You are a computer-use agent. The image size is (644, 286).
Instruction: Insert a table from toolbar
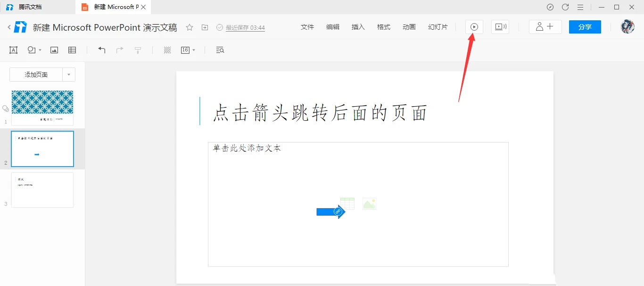coord(72,50)
